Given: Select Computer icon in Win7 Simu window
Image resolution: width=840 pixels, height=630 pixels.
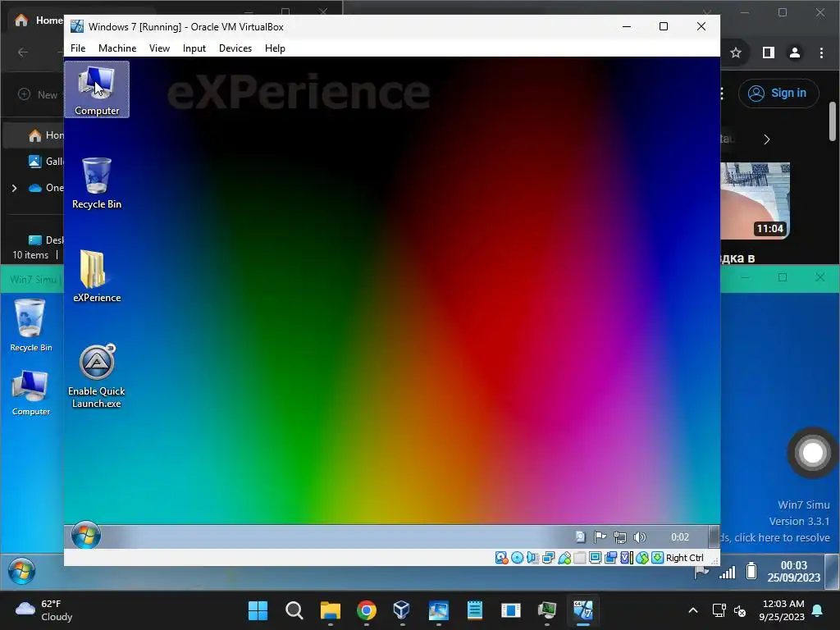Looking at the screenshot, I should (x=30, y=393).
